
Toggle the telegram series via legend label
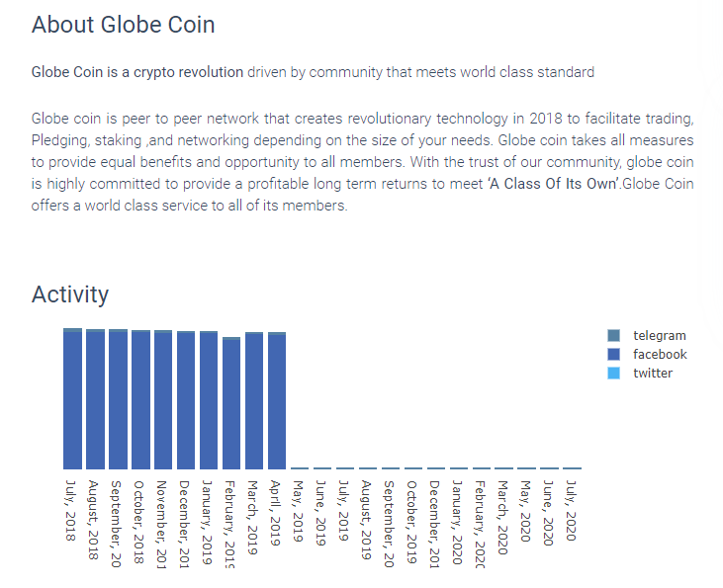tap(659, 336)
